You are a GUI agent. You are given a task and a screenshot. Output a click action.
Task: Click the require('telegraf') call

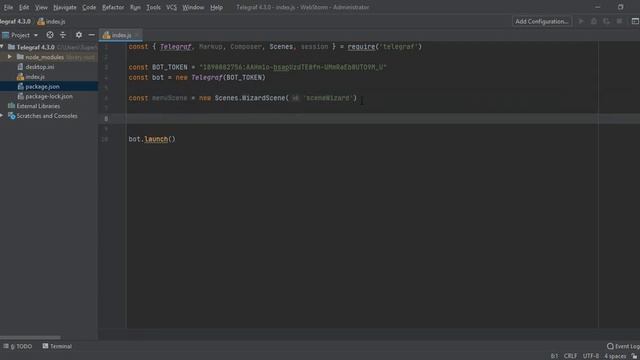384,47
